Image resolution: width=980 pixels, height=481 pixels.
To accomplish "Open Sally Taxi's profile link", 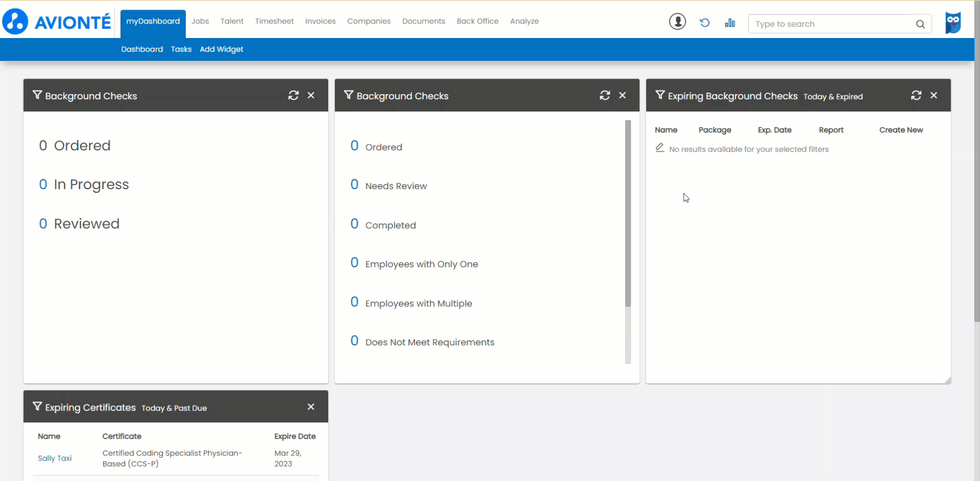I will tap(54, 458).
